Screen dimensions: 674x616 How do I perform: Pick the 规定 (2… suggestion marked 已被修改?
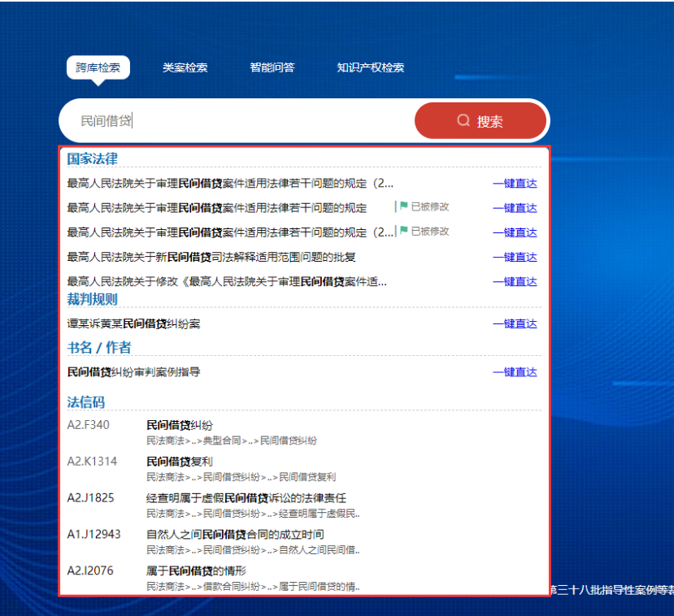pos(230,232)
